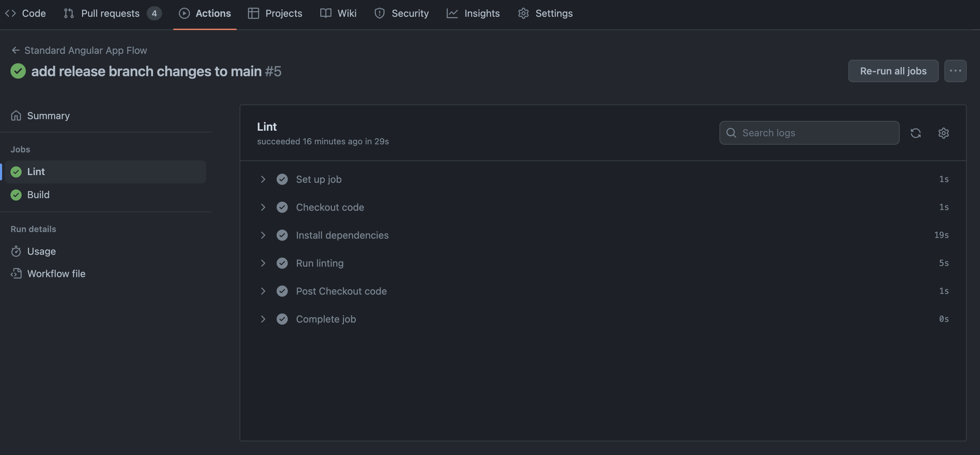The height and width of the screenshot is (455, 980).
Task: Select the Workflow file menu item
Action: click(x=56, y=273)
